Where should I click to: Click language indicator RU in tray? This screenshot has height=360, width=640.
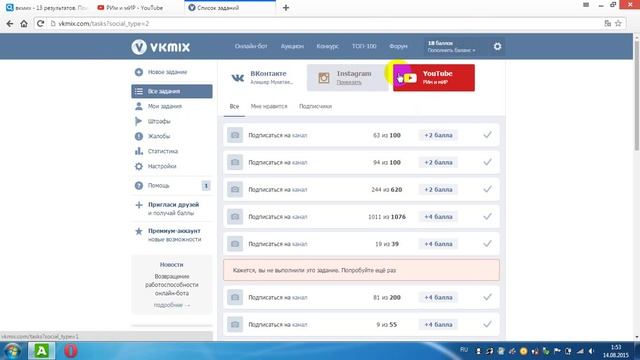pyautogui.click(x=464, y=350)
